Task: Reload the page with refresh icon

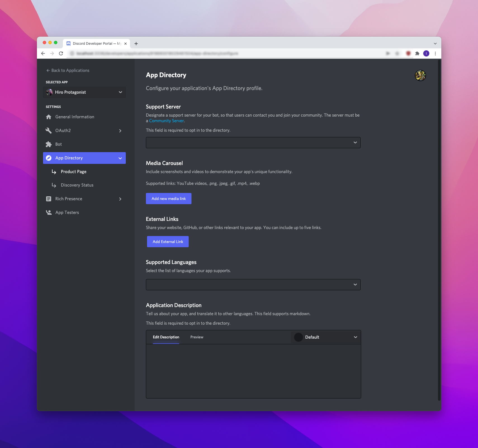Action: click(61, 53)
